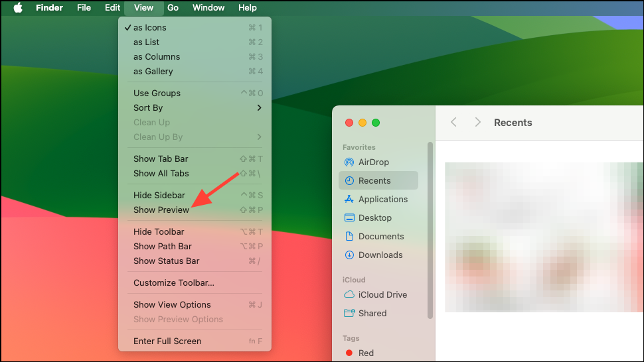Choose Show Status Bar
Viewport: 644px width, 362px height.
tap(195, 261)
